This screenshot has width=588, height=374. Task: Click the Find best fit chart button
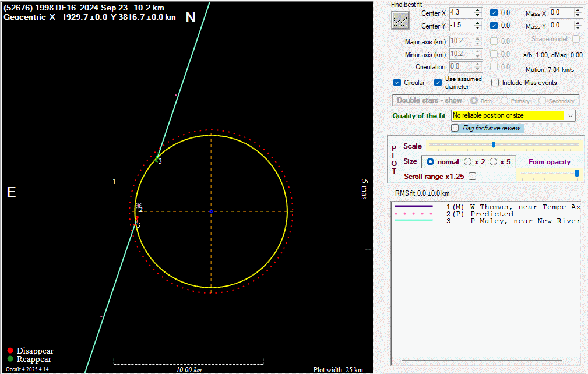[400, 20]
